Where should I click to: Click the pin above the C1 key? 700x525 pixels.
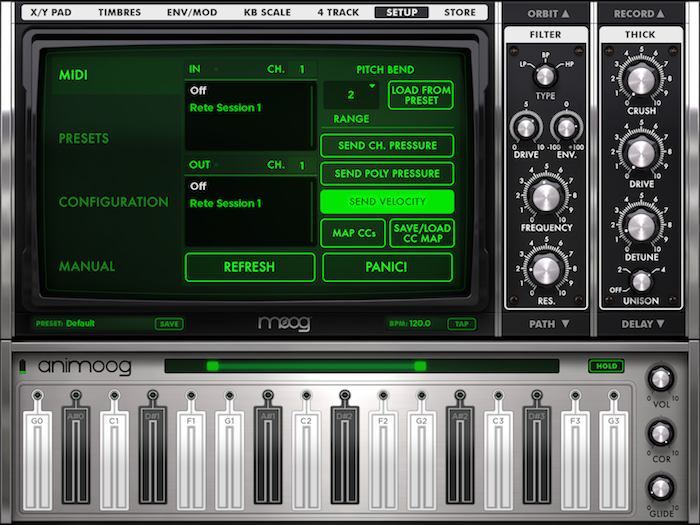point(114,395)
